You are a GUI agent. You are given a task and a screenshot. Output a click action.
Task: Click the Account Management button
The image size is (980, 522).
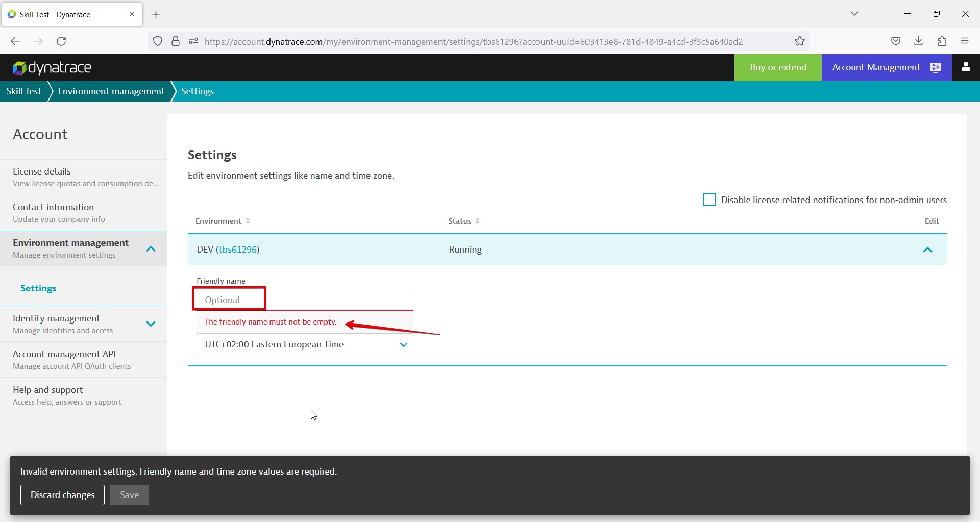coord(887,67)
